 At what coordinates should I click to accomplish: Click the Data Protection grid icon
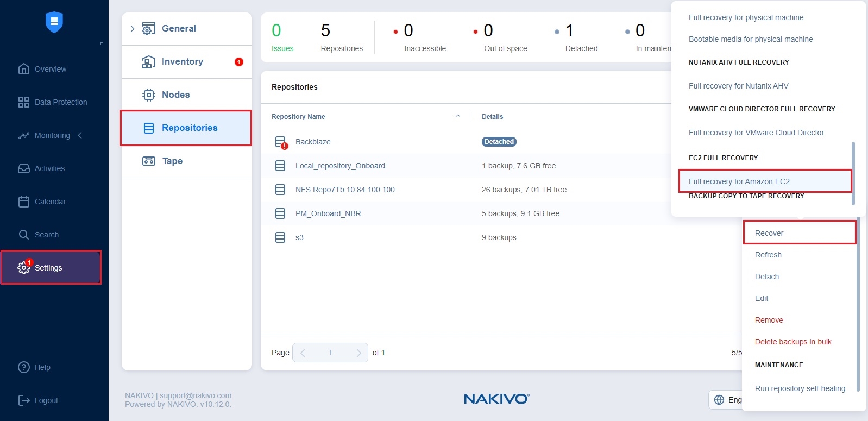tap(24, 102)
